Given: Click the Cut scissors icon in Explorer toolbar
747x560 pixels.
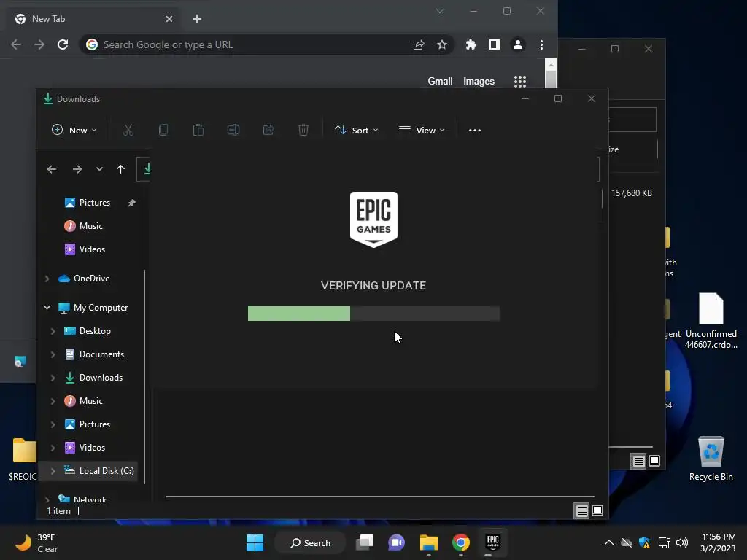Looking at the screenshot, I should [128, 130].
